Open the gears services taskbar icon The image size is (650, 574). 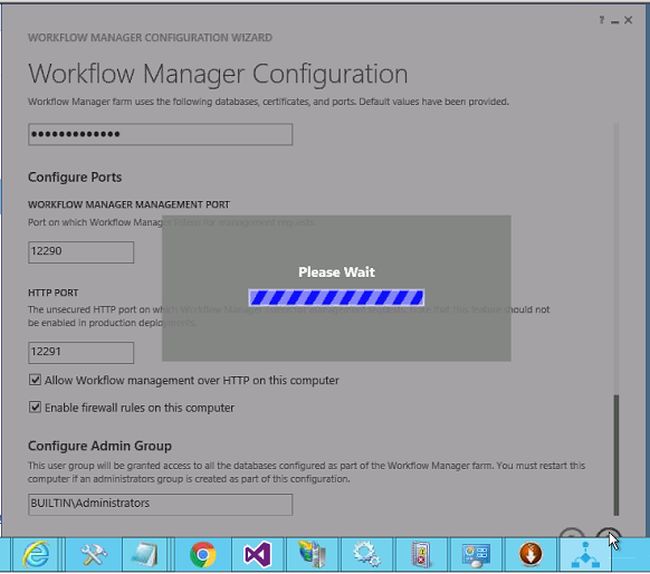(366, 554)
